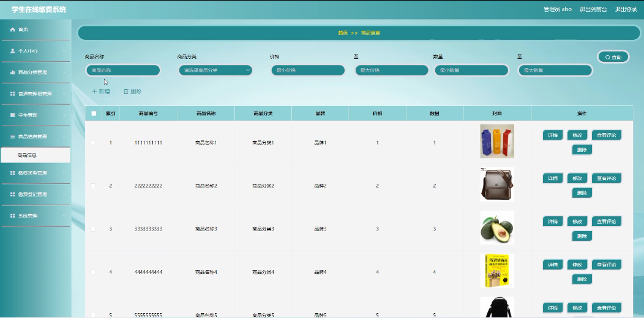Check the checkbox for row 444444444
This screenshot has width=644, height=318.
93,272
